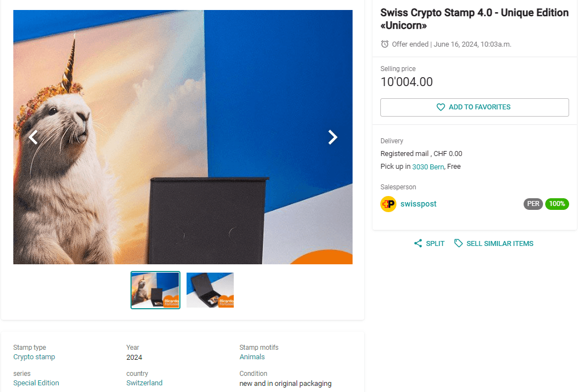Click the grey PER seller badge
The image size is (578, 392).
point(533,204)
